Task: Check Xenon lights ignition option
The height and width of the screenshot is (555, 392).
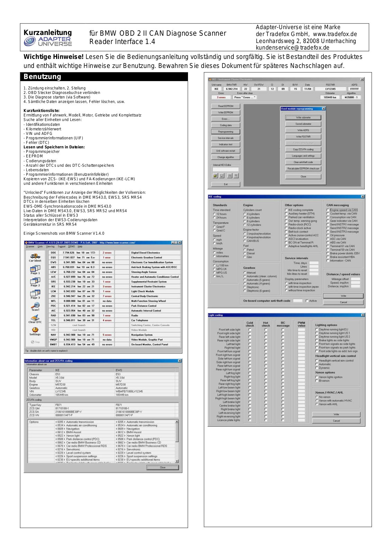Action: 329,377
